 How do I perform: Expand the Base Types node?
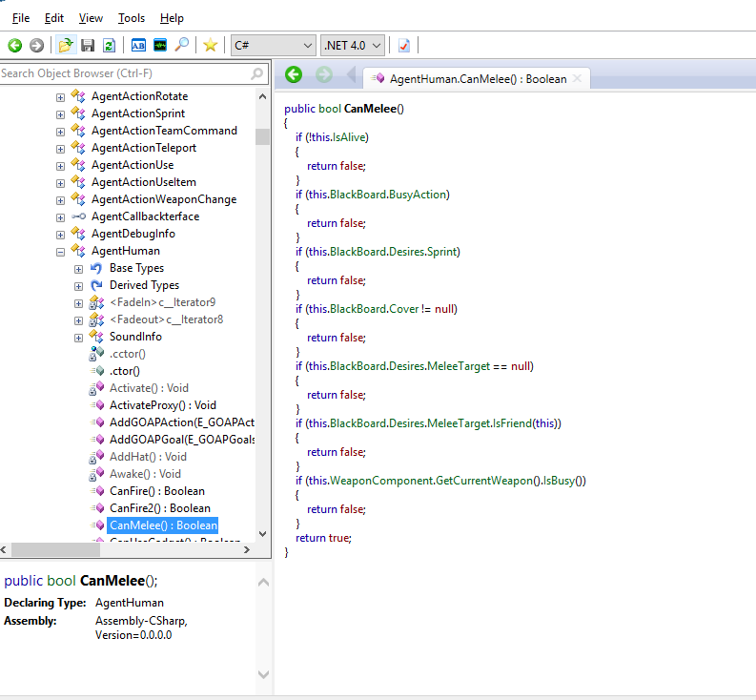point(78,268)
